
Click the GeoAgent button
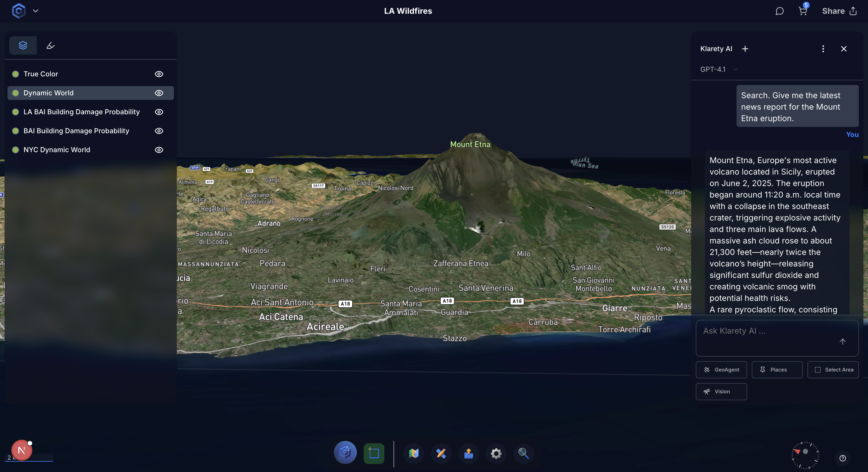(721, 370)
